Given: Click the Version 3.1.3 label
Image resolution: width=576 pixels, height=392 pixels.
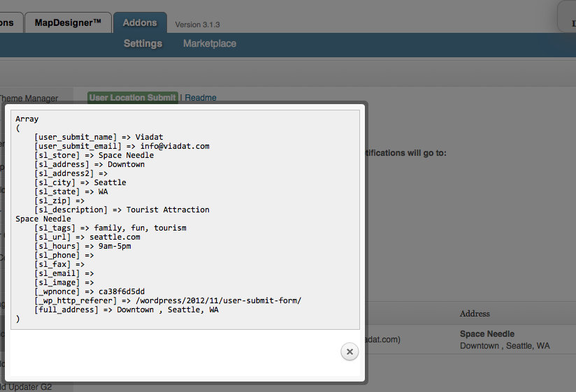Looking at the screenshot, I should coord(197,24).
